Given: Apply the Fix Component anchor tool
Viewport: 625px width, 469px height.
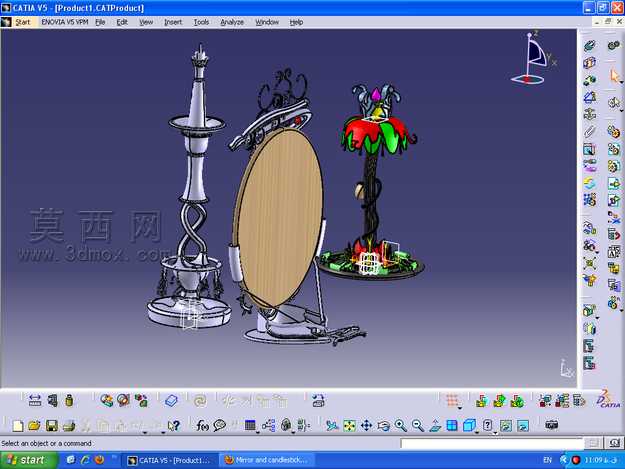Looking at the screenshot, I should click(x=590, y=114).
